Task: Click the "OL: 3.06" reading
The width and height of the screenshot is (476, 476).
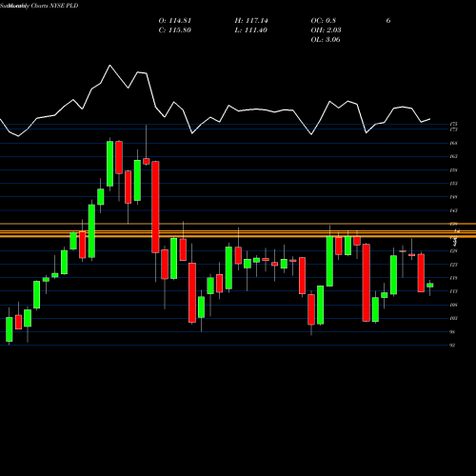Action: (x=326, y=40)
